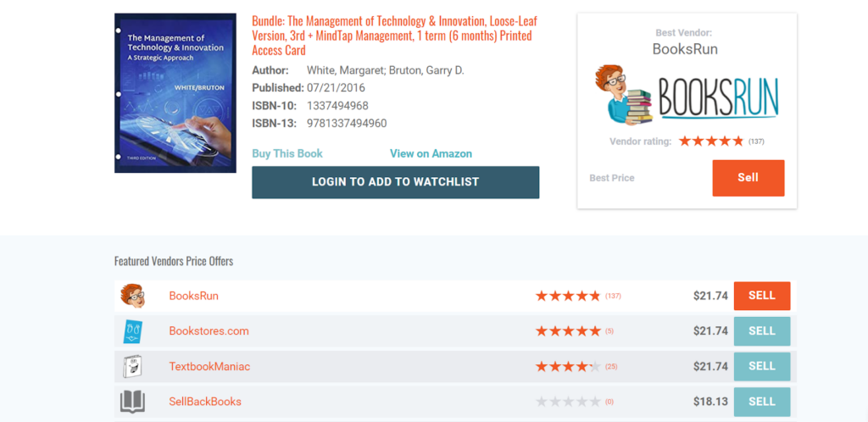Click the Sell button for TextbookManiac row
Screen dimensions: 868x422
click(762, 366)
